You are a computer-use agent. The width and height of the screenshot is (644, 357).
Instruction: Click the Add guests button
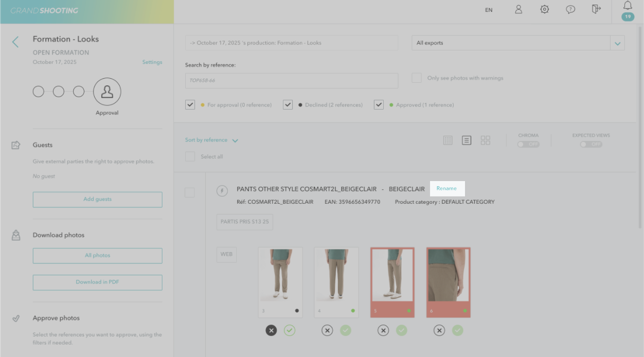[98, 200]
